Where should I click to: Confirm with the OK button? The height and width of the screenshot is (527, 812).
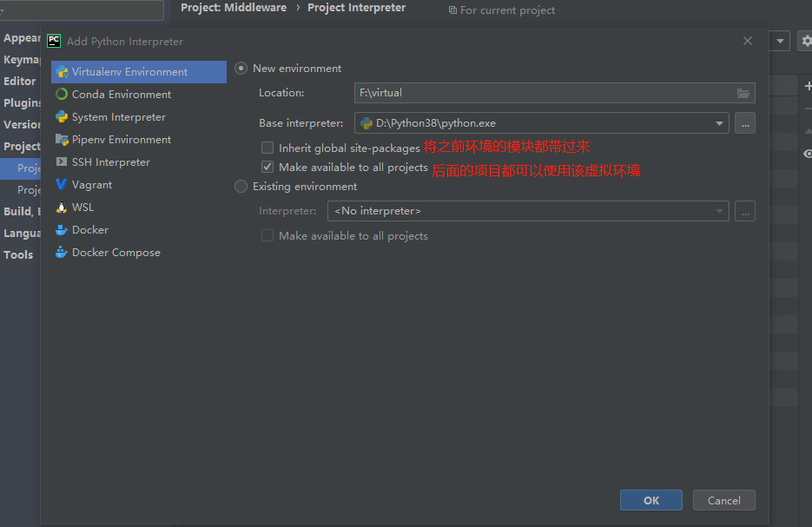(651, 500)
